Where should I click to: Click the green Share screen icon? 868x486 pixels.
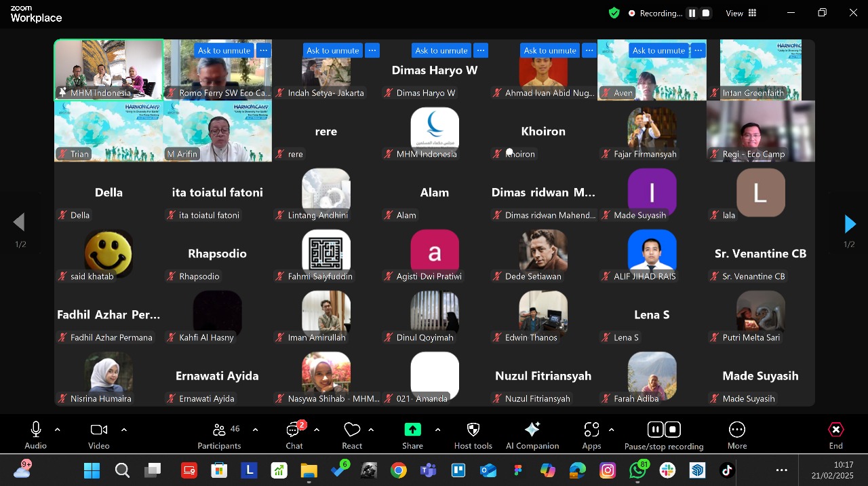[412, 430]
